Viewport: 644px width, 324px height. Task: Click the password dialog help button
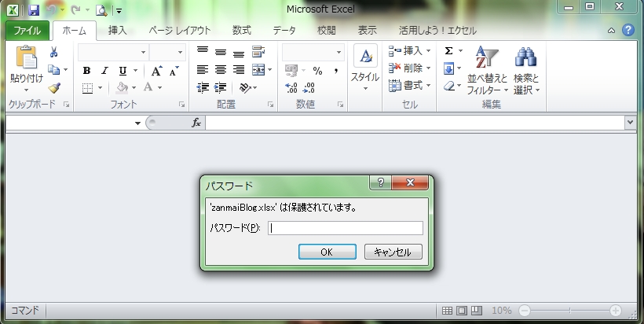(x=381, y=182)
